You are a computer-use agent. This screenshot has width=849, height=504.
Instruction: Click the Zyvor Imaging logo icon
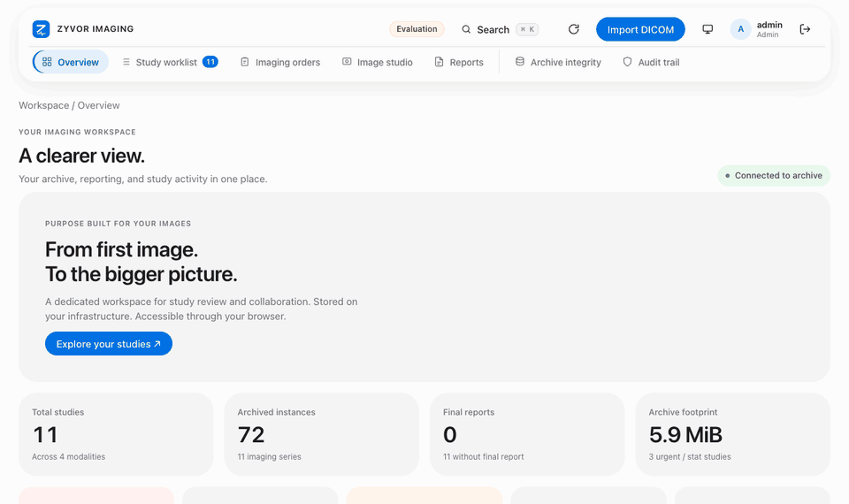point(42,29)
